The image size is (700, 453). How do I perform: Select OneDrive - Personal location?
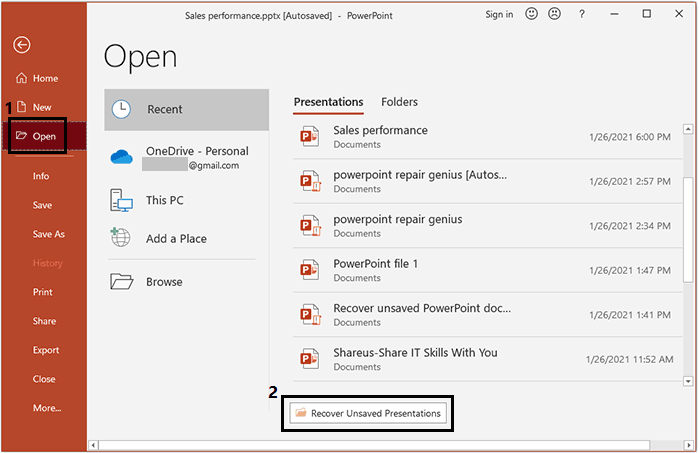pos(186,158)
